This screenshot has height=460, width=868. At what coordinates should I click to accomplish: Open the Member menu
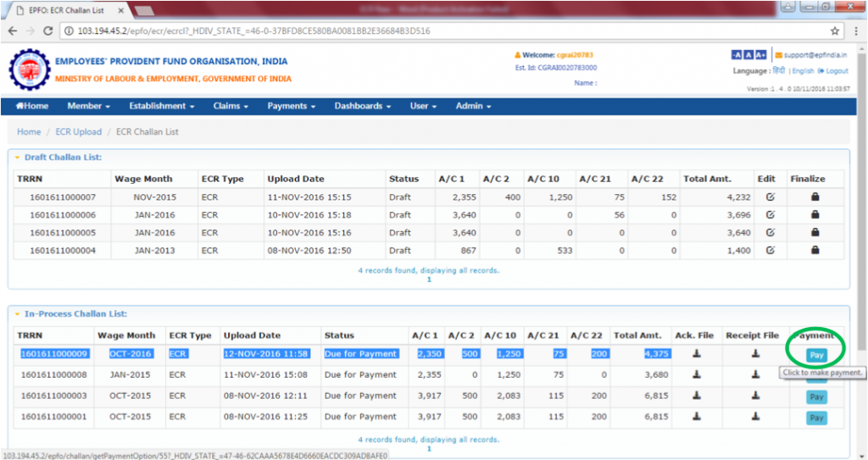tap(89, 106)
